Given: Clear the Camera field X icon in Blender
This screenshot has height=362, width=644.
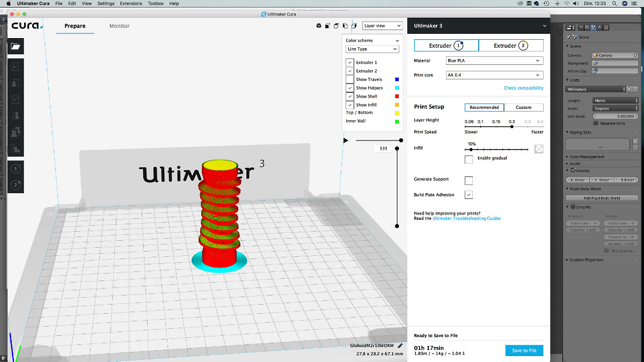Looking at the screenshot, I should pyautogui.click(x=636, y=55).
